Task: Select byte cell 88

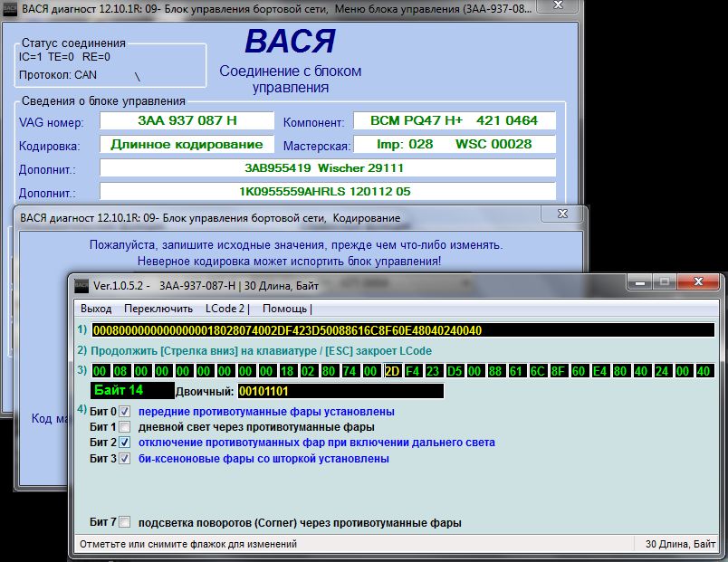Action: (x=495, y=371)
